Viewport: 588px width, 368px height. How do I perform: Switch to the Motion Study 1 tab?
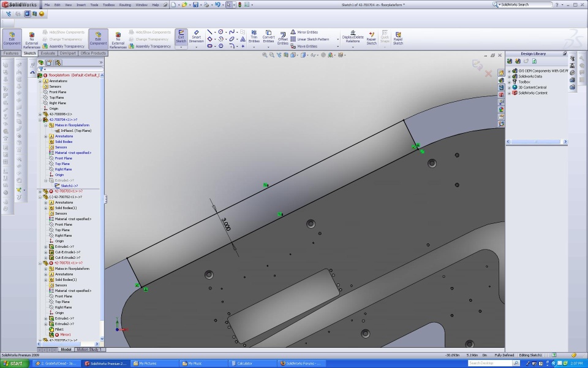[x=89, y=350]
